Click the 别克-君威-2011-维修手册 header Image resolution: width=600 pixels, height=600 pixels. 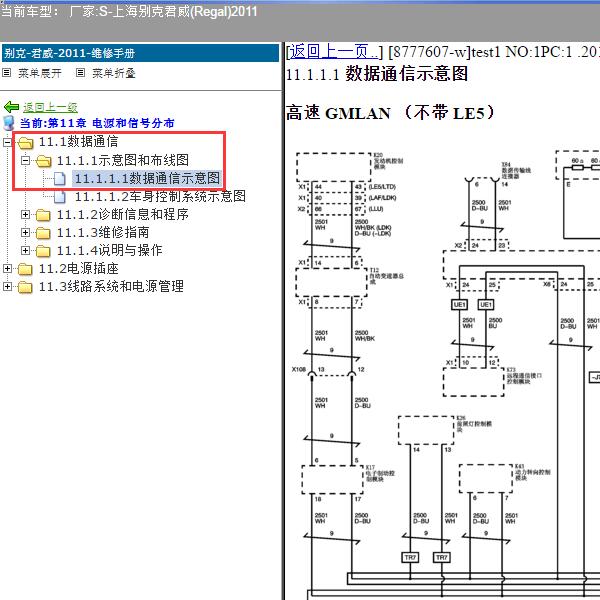[140, 53]
